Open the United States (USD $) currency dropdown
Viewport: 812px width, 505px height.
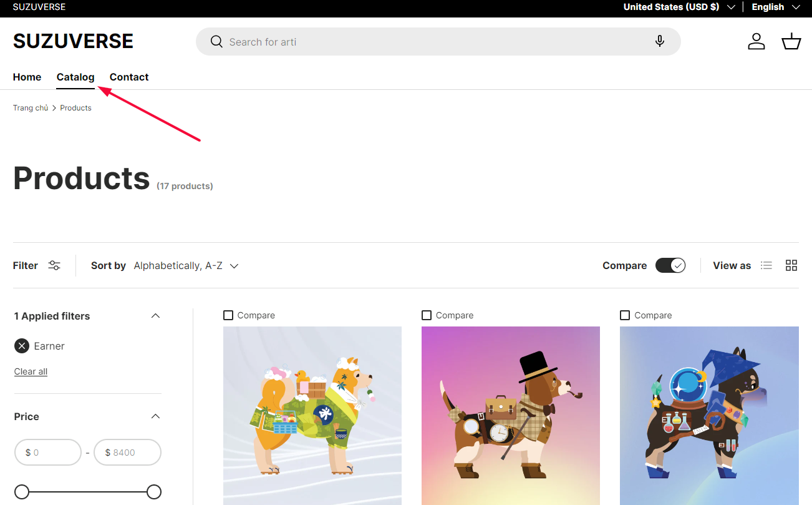(x=680, y=7)
